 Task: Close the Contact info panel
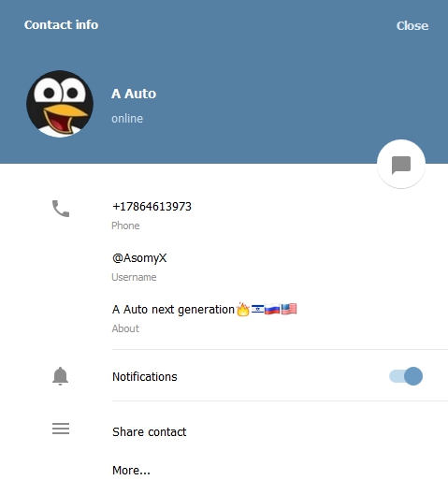click(412, 25)
